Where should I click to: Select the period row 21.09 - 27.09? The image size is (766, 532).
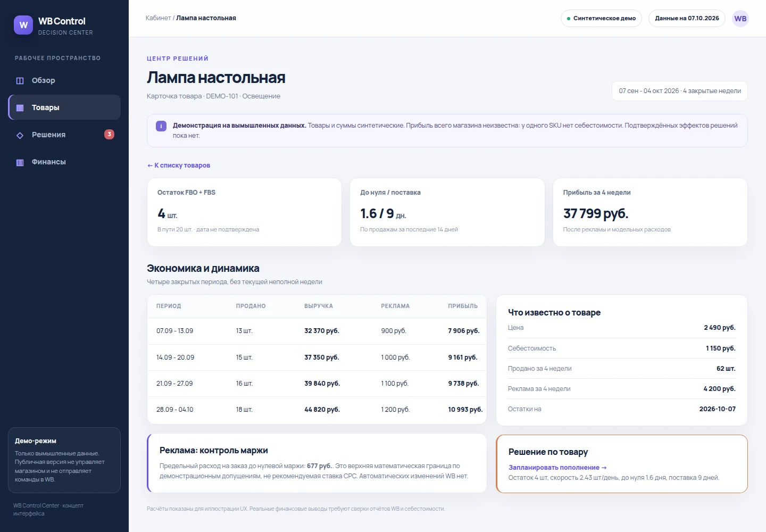pyautogui.click(x=317, y=384)
